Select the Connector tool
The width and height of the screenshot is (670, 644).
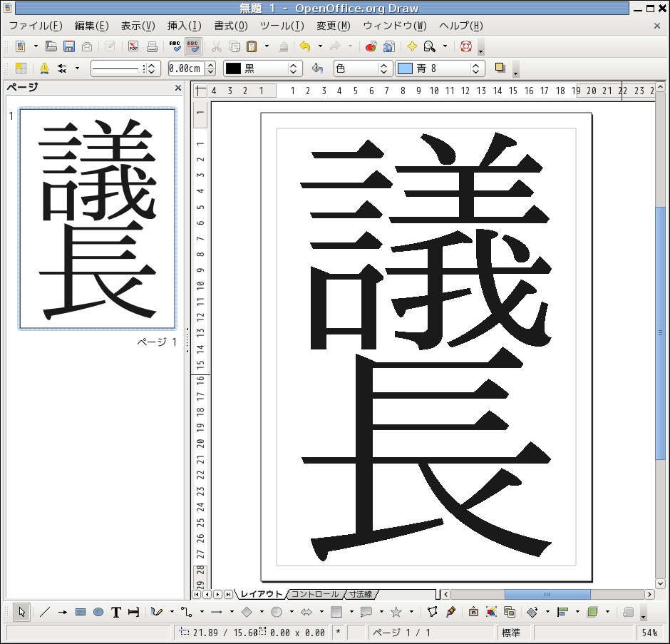[x=187, y=612]
